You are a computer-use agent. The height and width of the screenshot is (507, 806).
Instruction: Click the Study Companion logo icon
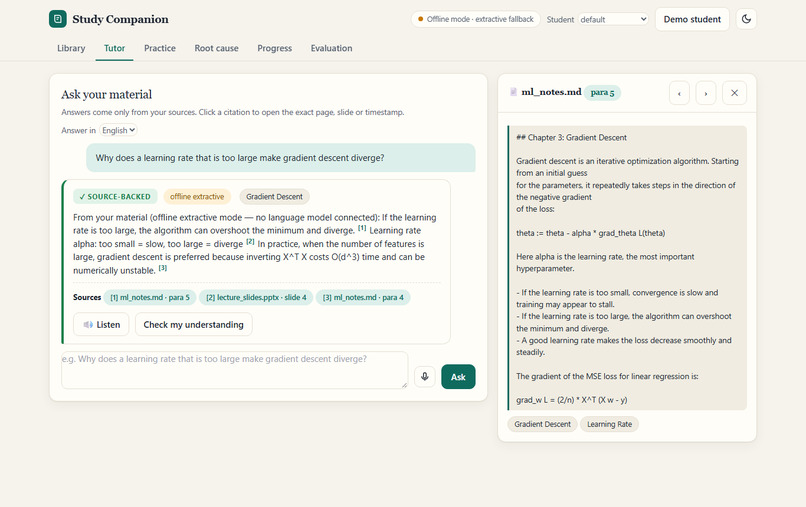(58, 19)
